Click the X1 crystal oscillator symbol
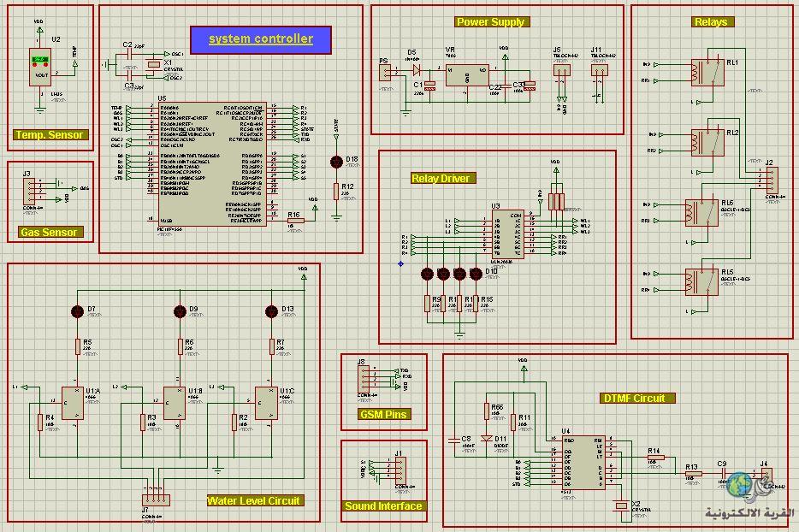 click(154, 64)
